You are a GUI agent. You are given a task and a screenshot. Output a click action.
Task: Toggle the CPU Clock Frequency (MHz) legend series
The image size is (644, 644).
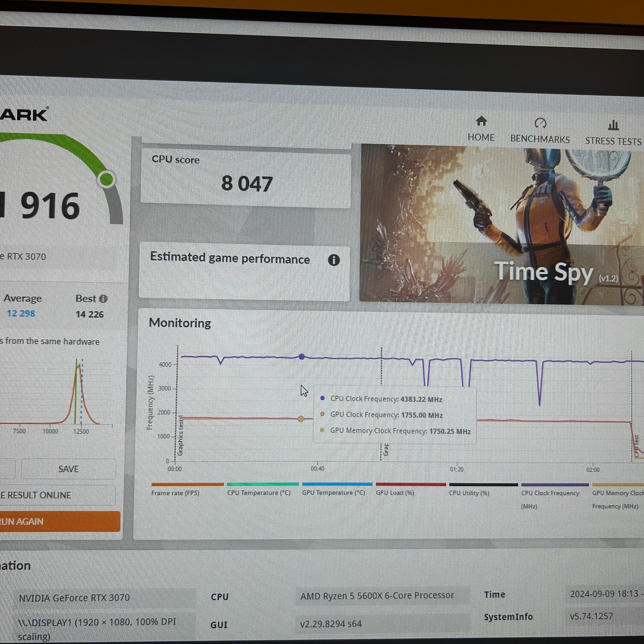(x=555, y=496)
